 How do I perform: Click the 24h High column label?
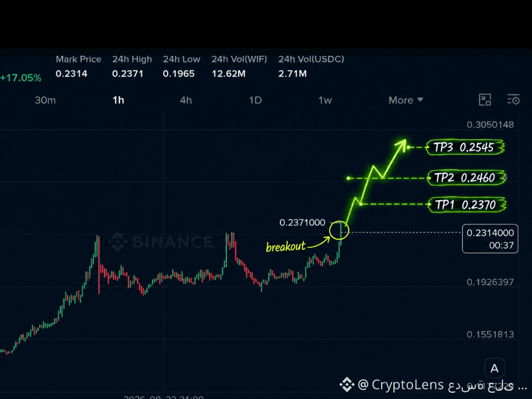click(x=132, y=59)
